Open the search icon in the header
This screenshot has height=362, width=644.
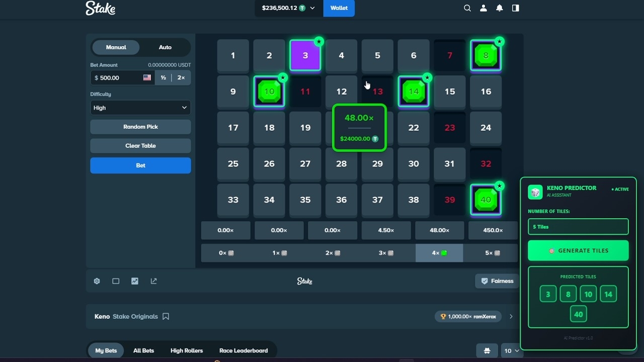point(467,8)
